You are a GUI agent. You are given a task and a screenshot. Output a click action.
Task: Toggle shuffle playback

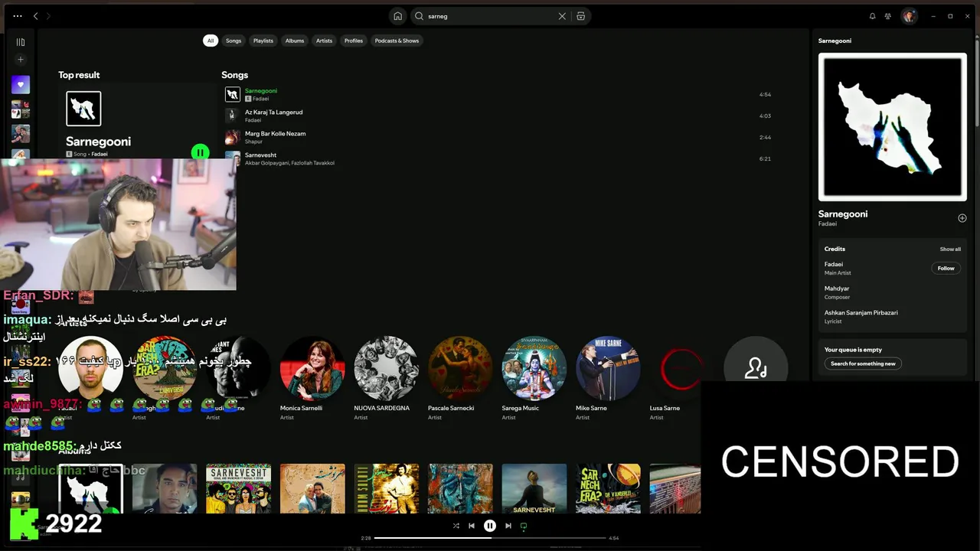click(456, 526)
